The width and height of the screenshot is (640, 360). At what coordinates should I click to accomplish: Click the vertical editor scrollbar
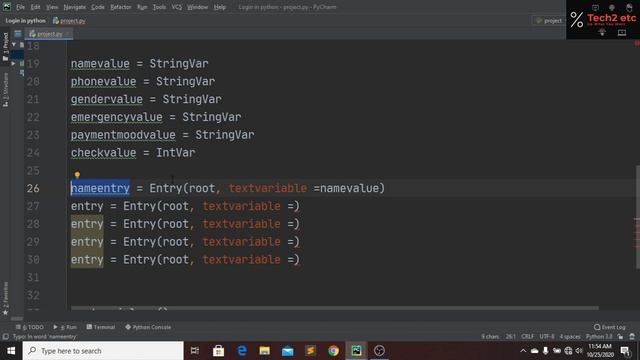[x=637, y=216]
